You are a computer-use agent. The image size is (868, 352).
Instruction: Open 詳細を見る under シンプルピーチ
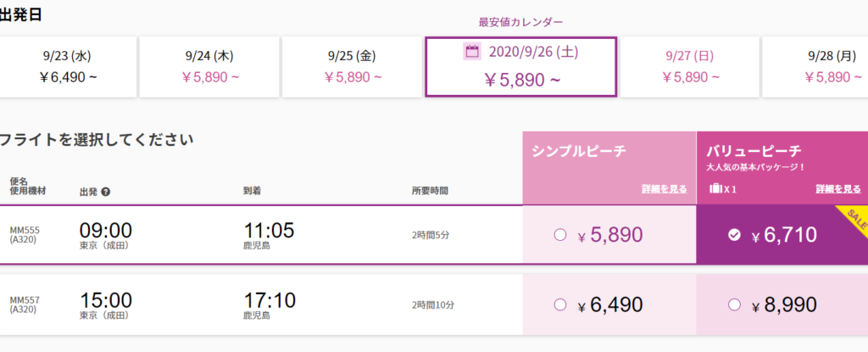(664, 189)
